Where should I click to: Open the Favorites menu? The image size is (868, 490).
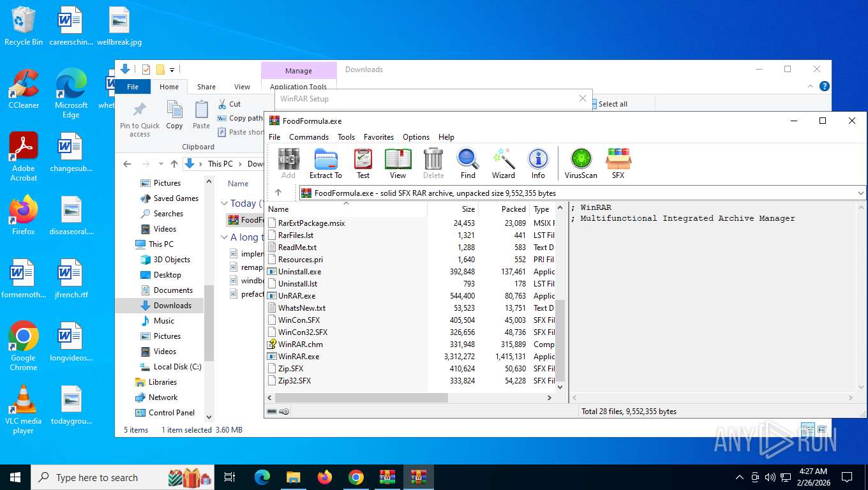[x=378, y=137]
